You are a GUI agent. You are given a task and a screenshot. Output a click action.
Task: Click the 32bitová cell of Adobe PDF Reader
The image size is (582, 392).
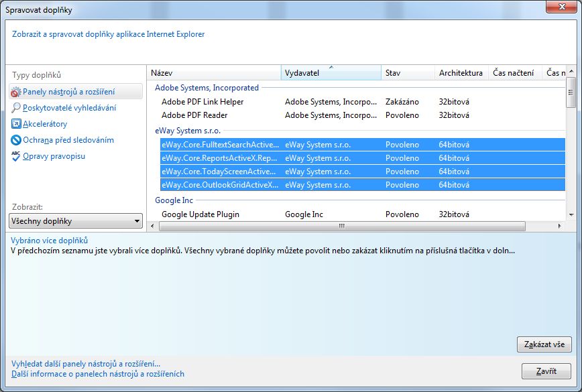click(454, 115)
